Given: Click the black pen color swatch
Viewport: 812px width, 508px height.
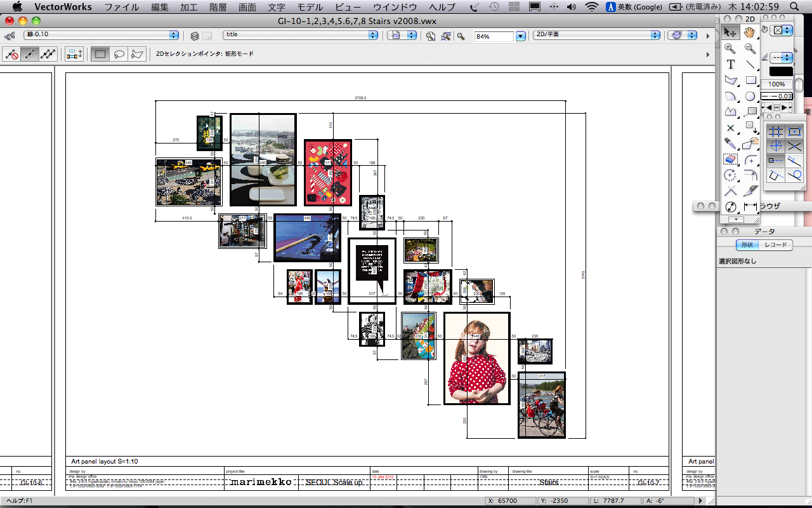Looking at the screenshot, I should pyautogui.click(x=780, y=72).
